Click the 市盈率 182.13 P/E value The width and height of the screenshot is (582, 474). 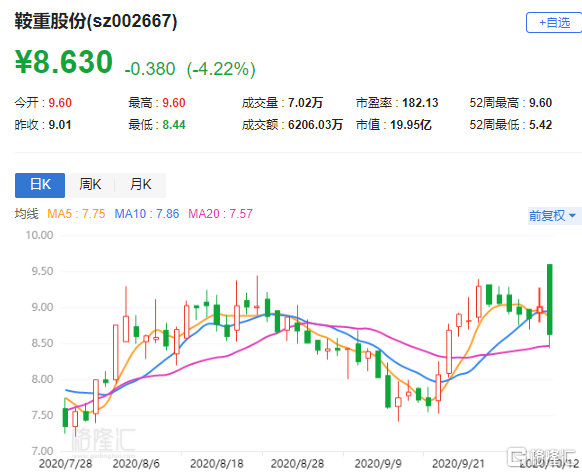pos(420,103)
